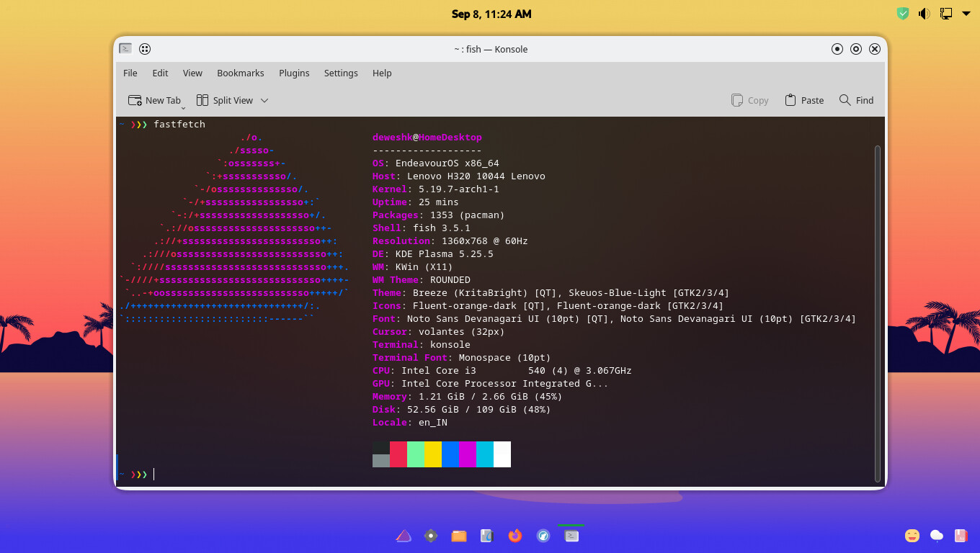Click the Paste toolbar button

(x=804, y=100)
